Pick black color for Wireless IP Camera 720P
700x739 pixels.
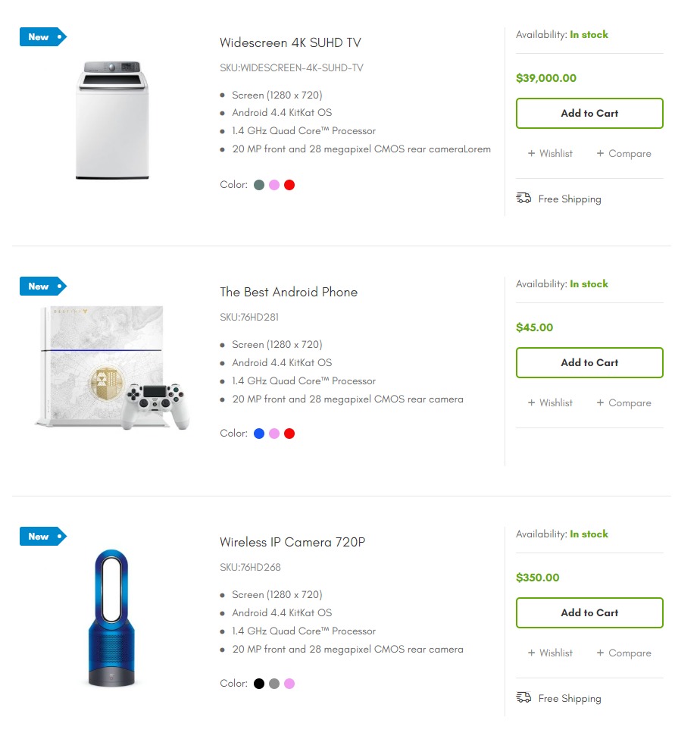click(259, 684)
